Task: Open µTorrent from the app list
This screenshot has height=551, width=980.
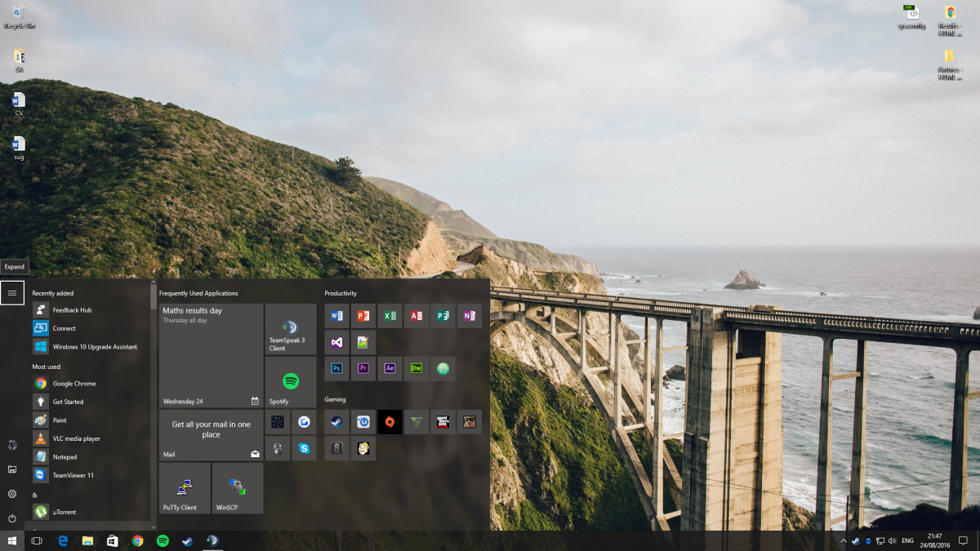Action: 90,512
